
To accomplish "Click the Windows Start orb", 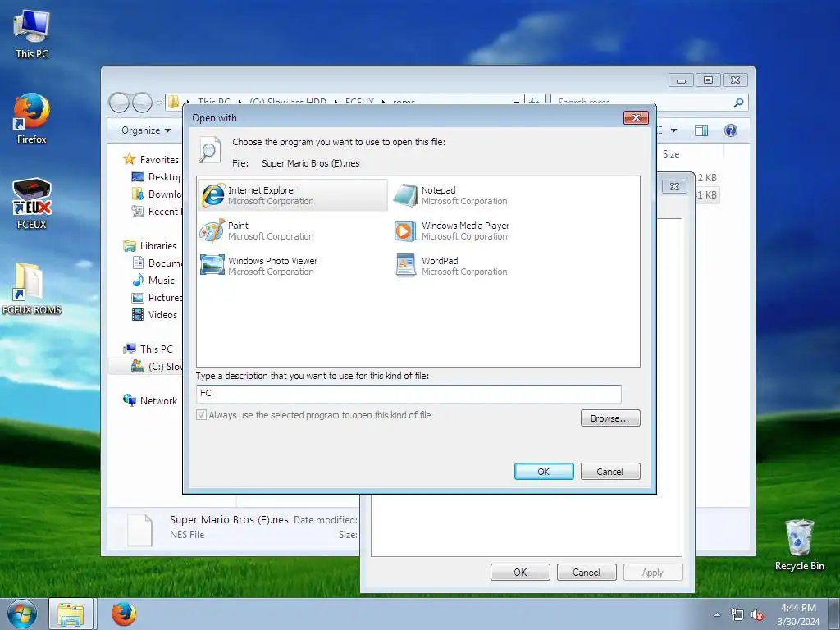I will tap(22, 614).
